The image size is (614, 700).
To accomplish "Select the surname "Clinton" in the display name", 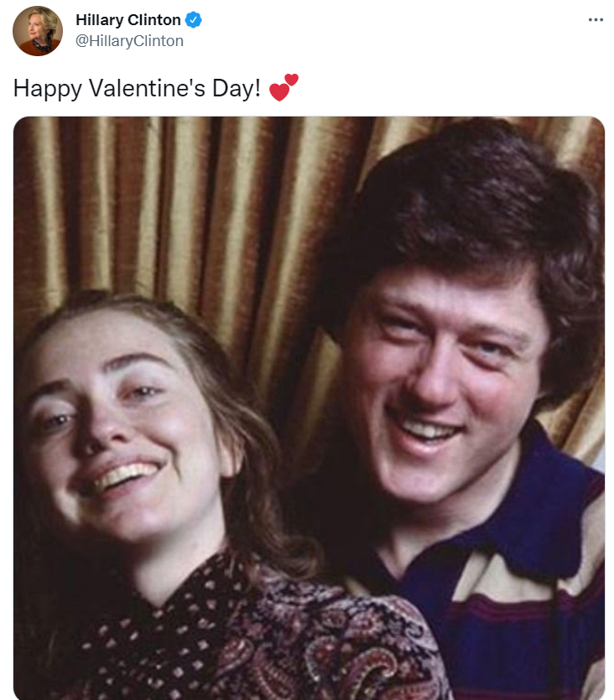I will 154,19.
